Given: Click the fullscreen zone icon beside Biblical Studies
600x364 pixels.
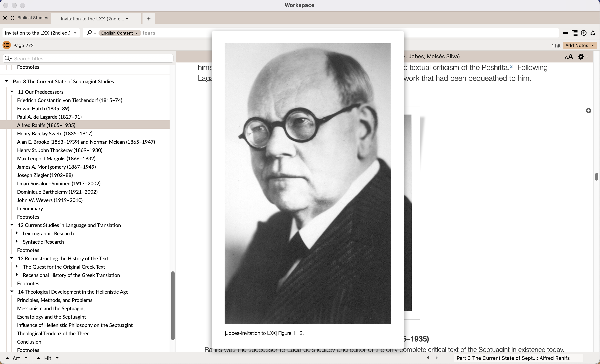Looking at the screenshot, I should (x=12, y=18).
